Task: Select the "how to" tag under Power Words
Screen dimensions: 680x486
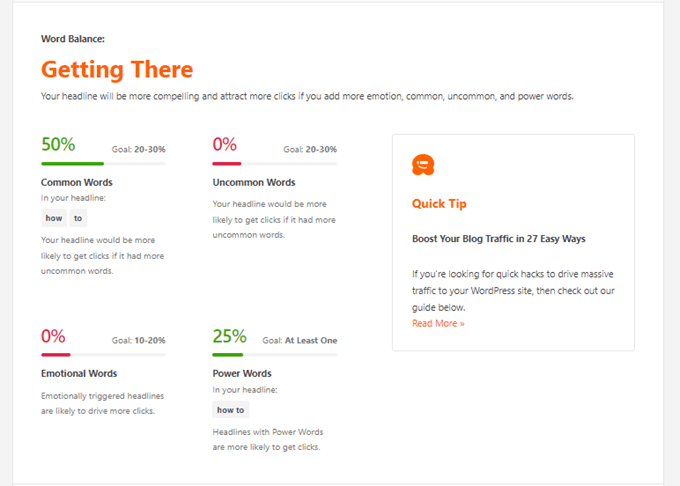Action: (x=231, y=410)
